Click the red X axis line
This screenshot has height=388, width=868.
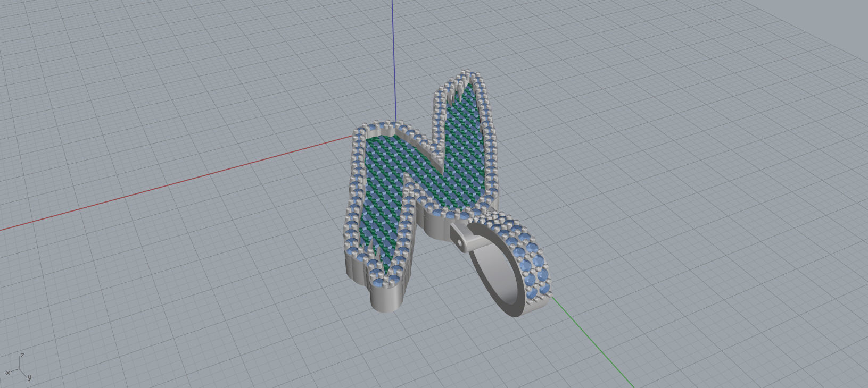click(176, 183)
